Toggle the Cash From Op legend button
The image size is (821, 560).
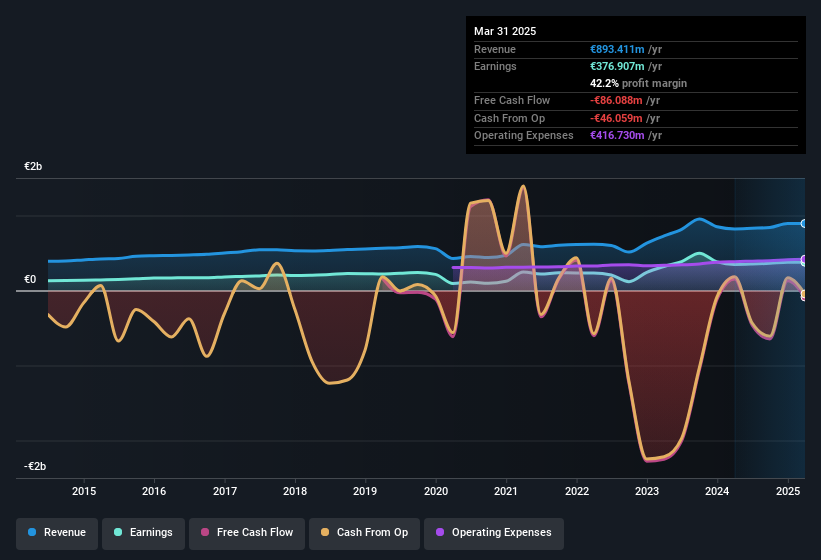[x=364, y=533]
